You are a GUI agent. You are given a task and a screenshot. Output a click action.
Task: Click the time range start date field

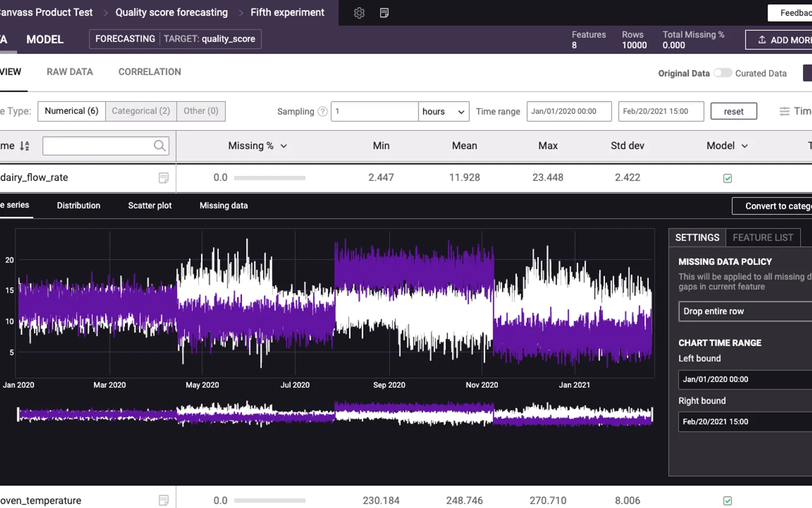[569, 111]
